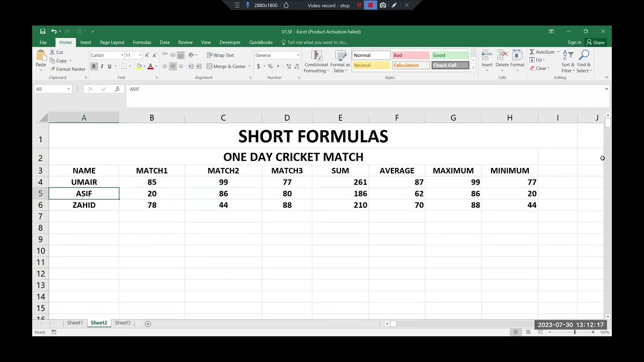Toggle Underline formatting
The width and height of the screenshot is (644, 362).
(x=109, y=66)
